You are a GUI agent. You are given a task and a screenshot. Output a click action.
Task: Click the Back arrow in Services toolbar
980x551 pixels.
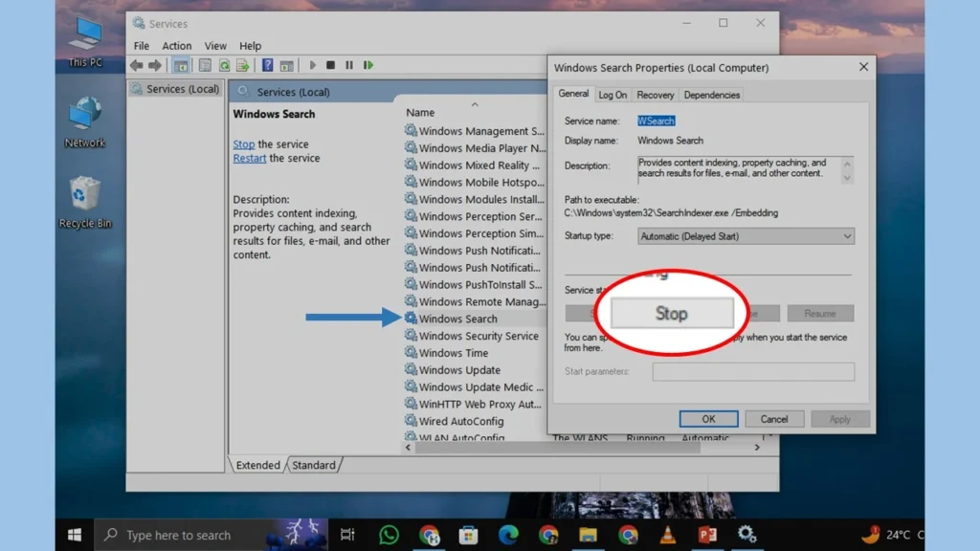point(136,65)
